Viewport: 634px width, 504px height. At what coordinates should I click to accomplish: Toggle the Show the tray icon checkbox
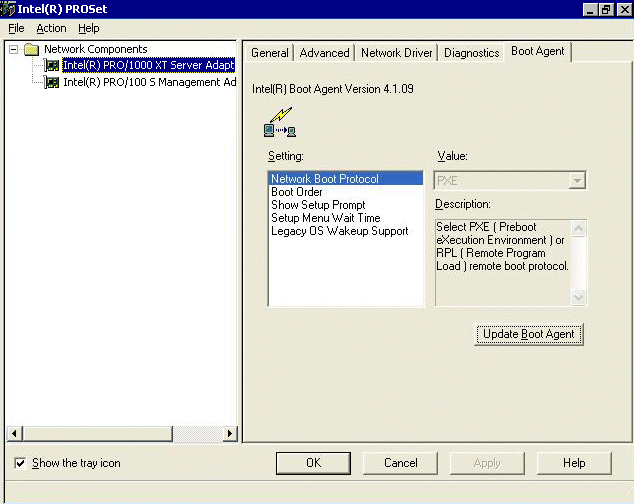click(x=21, y=463)
